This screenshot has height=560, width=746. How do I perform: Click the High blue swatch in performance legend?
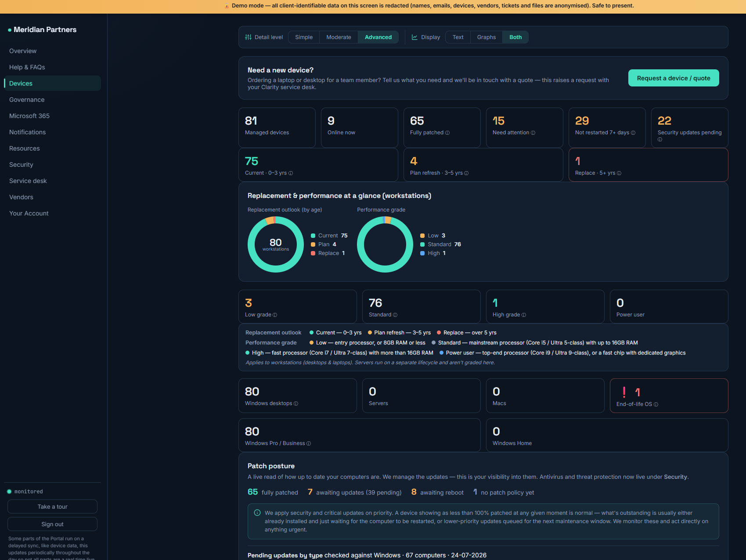tap(422, 253)
